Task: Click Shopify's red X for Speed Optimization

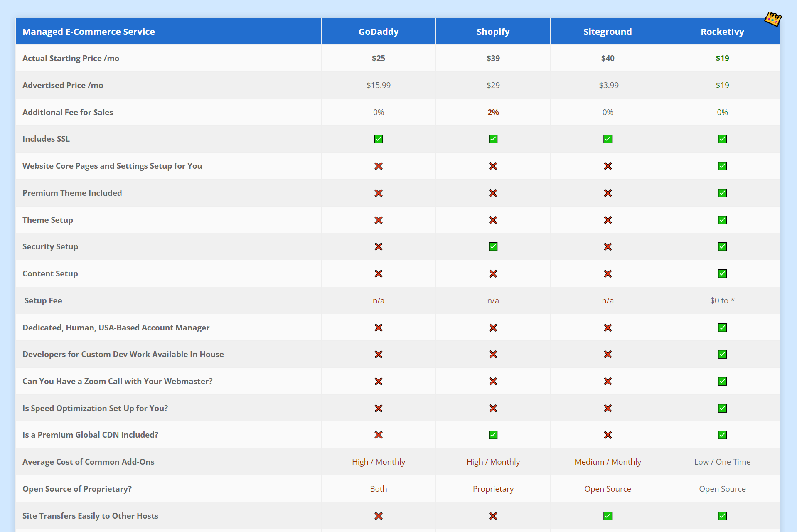Action: point(493,409)
